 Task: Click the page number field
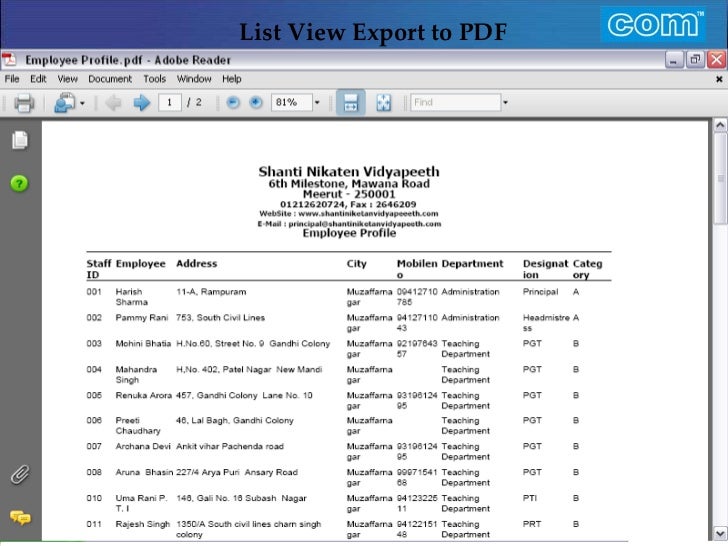pos(169,102)
